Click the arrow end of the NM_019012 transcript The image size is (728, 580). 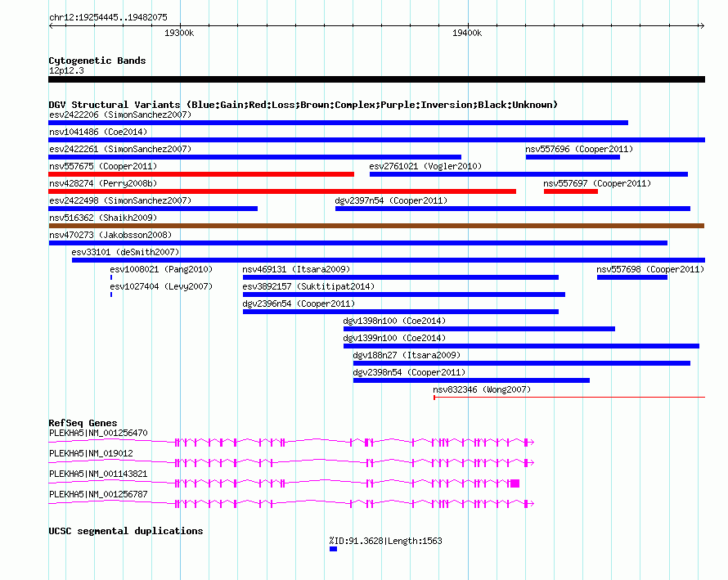[532, 463]
